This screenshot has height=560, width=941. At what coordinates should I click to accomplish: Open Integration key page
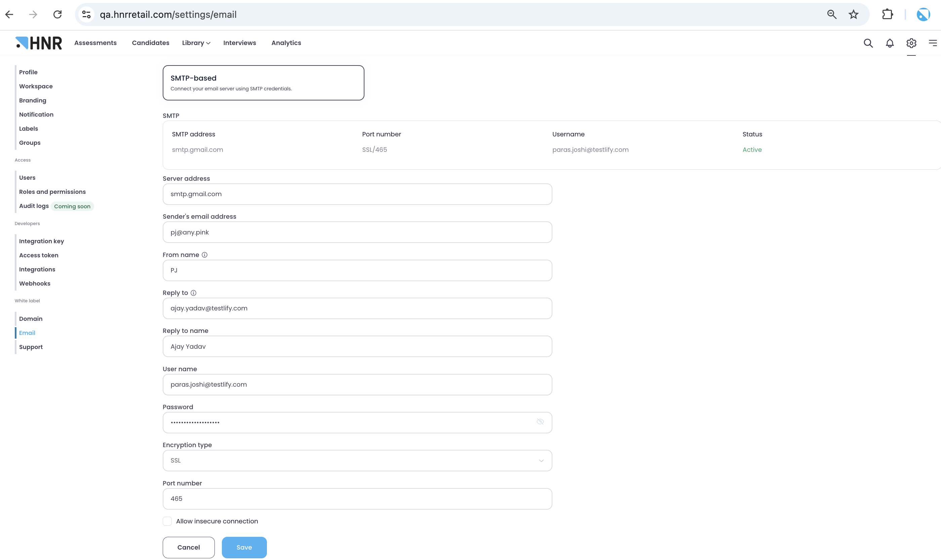[42, 241]
